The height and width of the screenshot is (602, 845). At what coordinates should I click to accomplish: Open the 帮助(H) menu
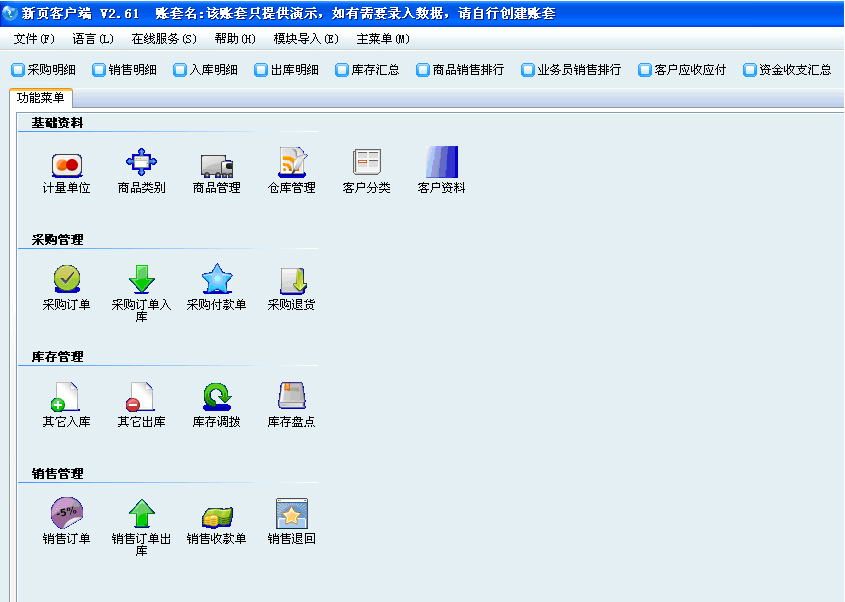[x=233, y=38]
